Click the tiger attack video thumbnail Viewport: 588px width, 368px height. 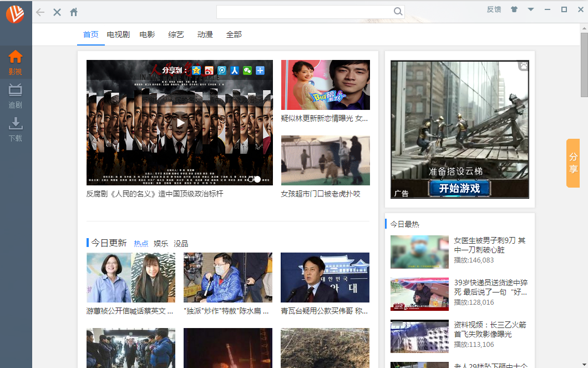(326, 160)
